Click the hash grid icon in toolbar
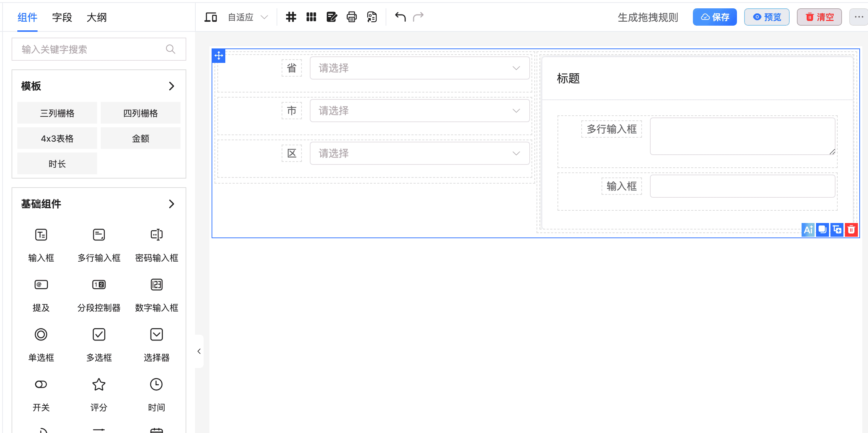This screenshot has width=868, height=433. 291,17
